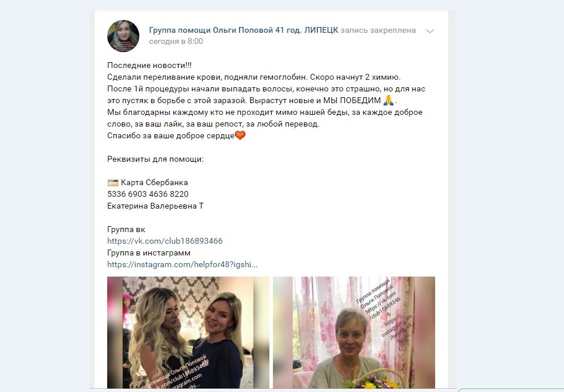Click 'запись закреплена' pinned label
Viewport: 564px width, 392px height.
(x=378, y=30)
